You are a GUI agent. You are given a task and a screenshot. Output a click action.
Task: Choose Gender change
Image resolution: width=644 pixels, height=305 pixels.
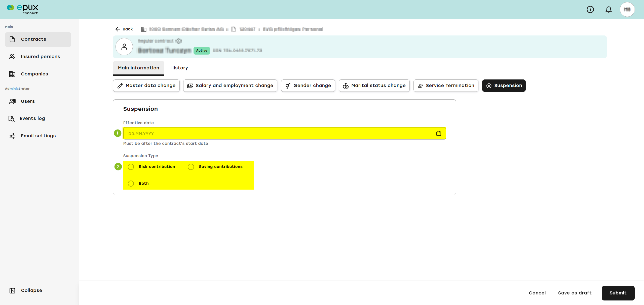[x=308, y=86]
